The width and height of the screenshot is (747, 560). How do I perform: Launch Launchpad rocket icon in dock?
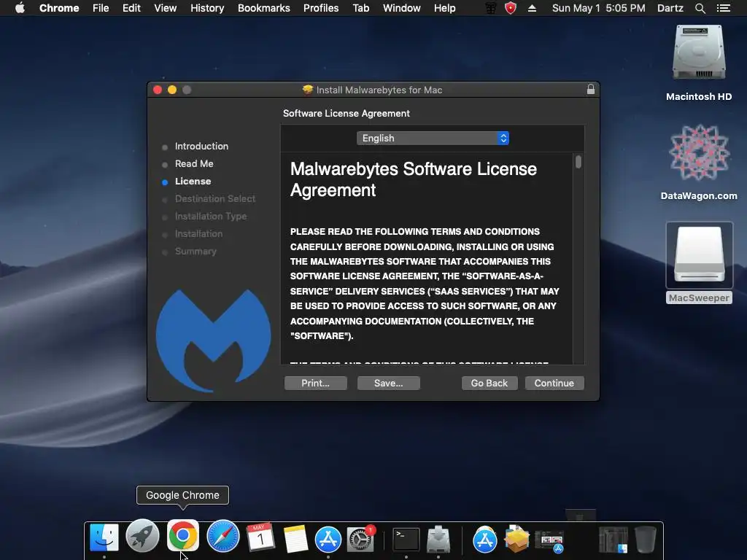(x=142, y=537)
